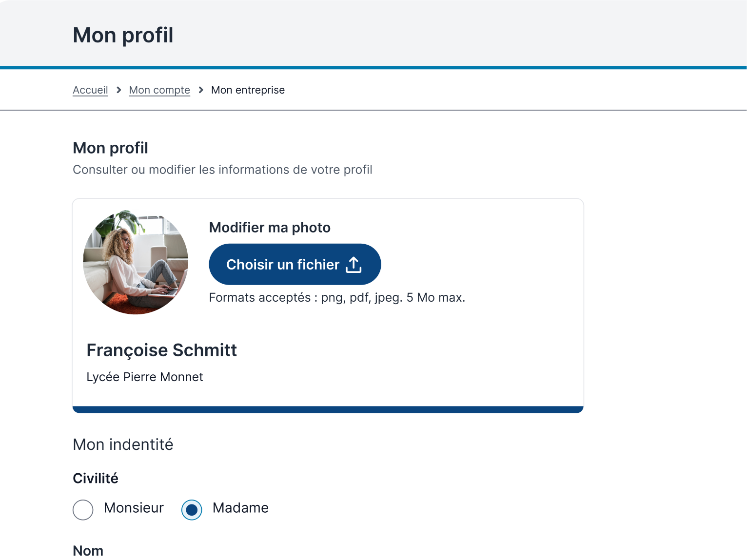Viewport: 747px width, 560px height.
Task: Click the Modifier ma photo heading
Action: [270, 228]
